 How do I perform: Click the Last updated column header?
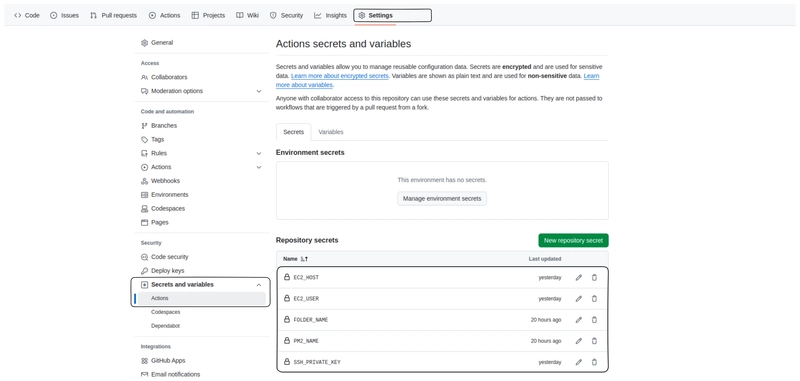coord(544,259)
